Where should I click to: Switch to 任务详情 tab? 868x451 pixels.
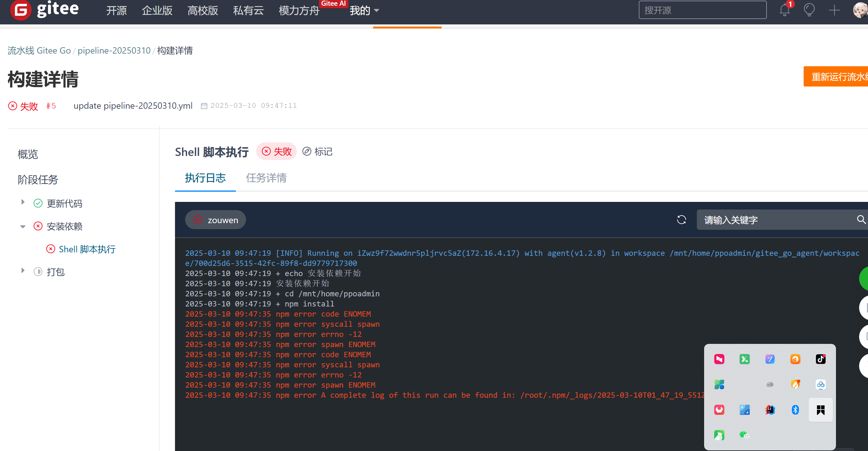click(x=266, y=177)
